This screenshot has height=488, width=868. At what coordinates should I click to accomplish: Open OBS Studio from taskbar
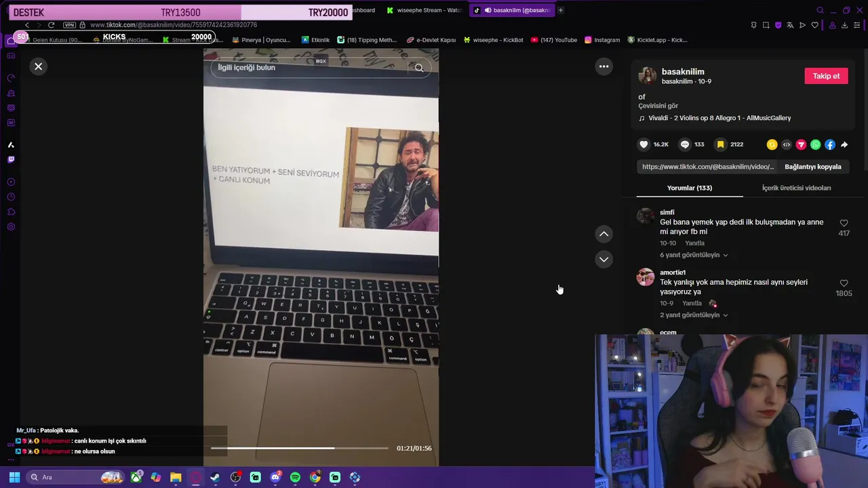click(x=235, y=477)
